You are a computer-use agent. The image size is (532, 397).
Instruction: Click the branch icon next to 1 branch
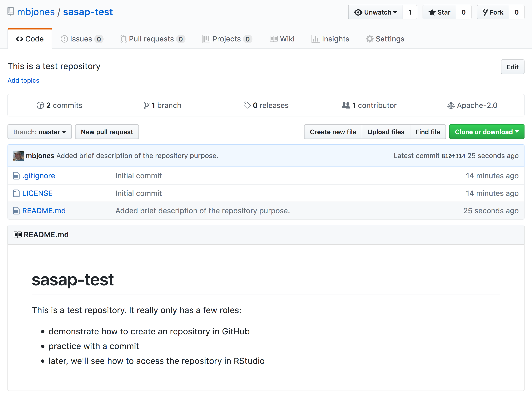click(146, 105)
